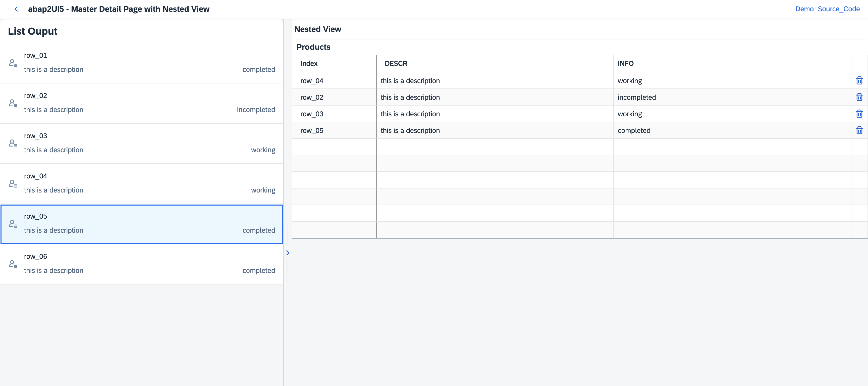
Task: Click the person icon beside row_06
Action: tap(13, 264)
